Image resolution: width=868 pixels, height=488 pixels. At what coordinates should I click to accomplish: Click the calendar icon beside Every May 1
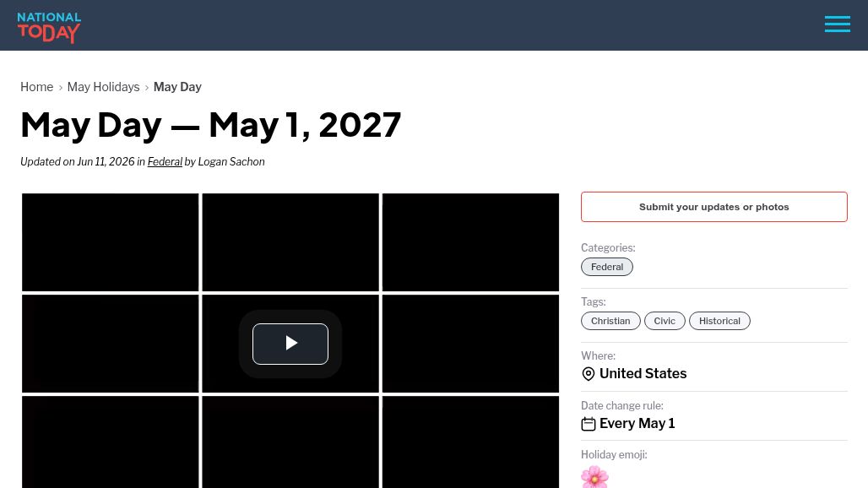pos(589,424)
